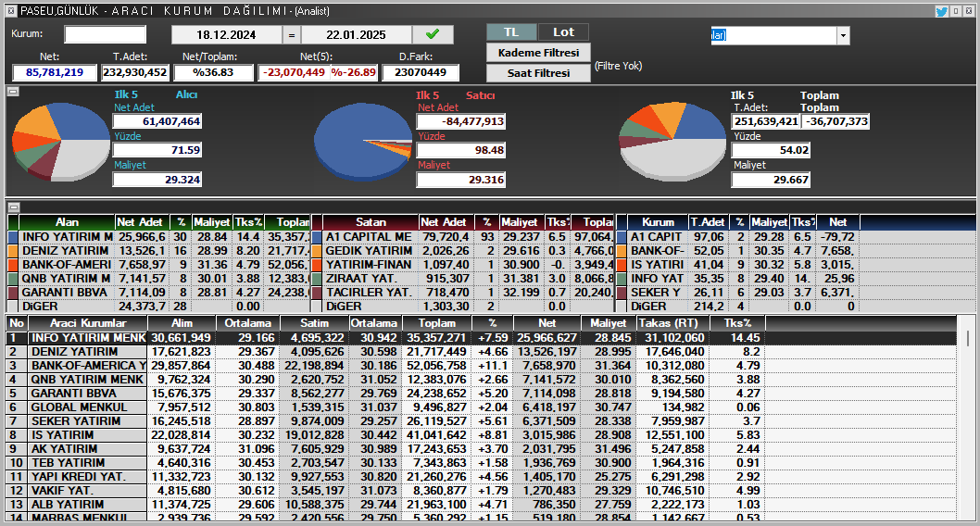Click the orange swatch beside GEDIK YATIRIM

[317, 251]
